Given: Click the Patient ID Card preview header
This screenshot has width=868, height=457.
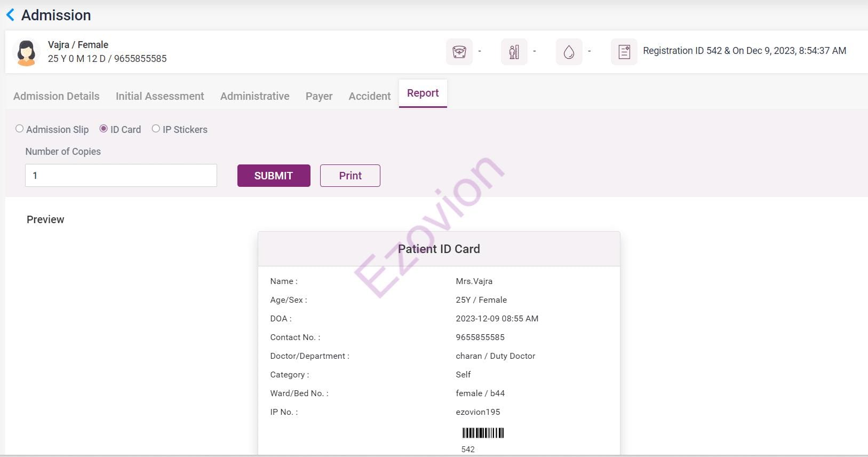Looking at the screenshot, I should point(439,249).
